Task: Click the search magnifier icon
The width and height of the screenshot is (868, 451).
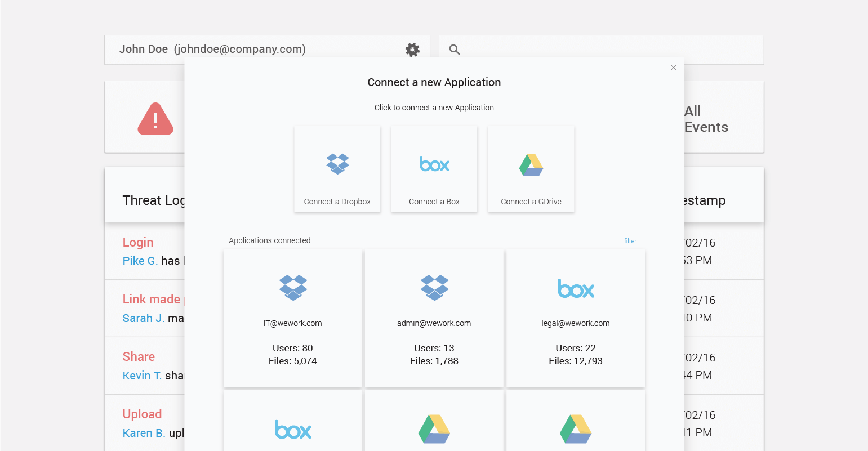Action: 455,50
